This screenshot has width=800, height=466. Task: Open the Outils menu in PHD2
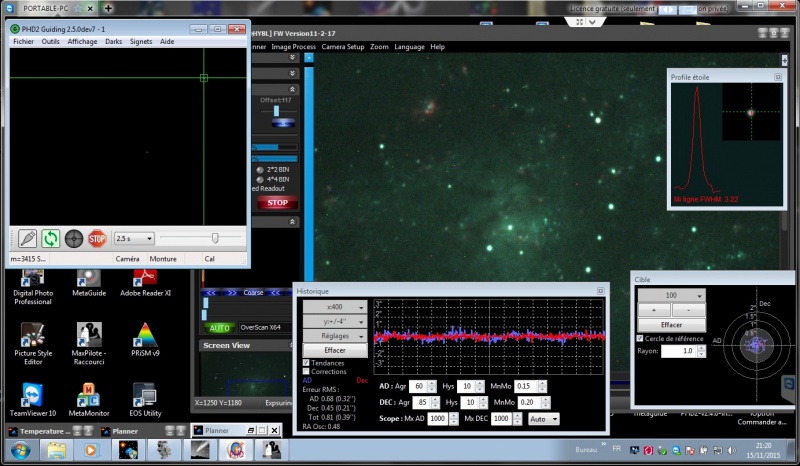(x=50, y=42)
